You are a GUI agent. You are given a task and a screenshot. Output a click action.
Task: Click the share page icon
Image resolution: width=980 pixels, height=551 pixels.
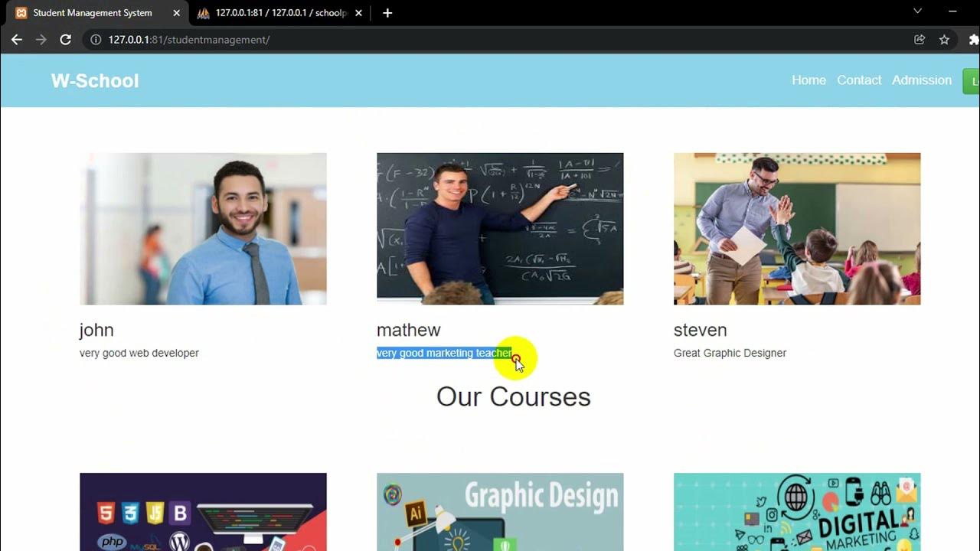point(920,40)
